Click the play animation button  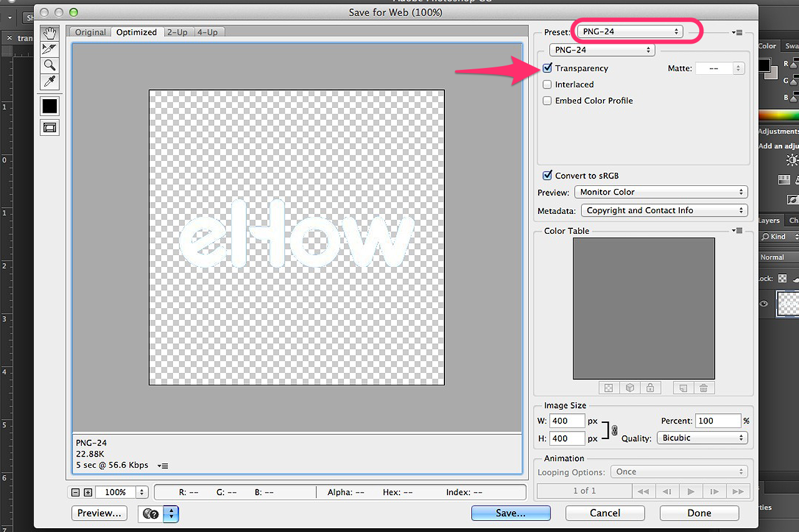point(690,491)
